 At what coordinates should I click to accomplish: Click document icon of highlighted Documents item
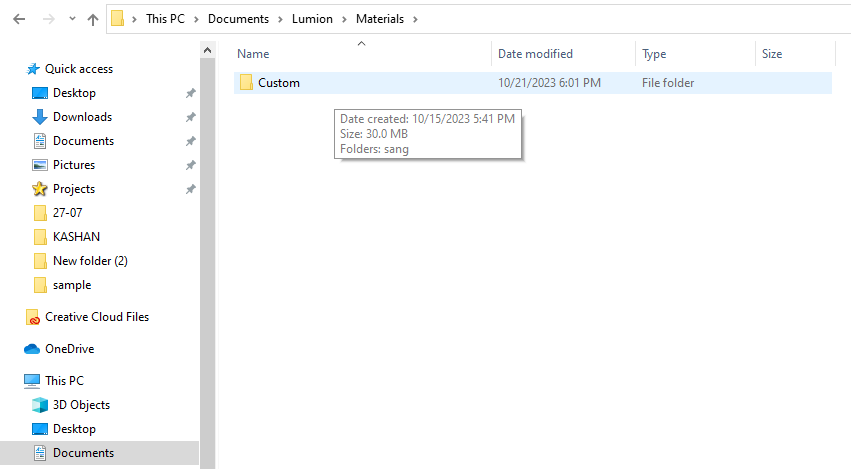[40, 453]
